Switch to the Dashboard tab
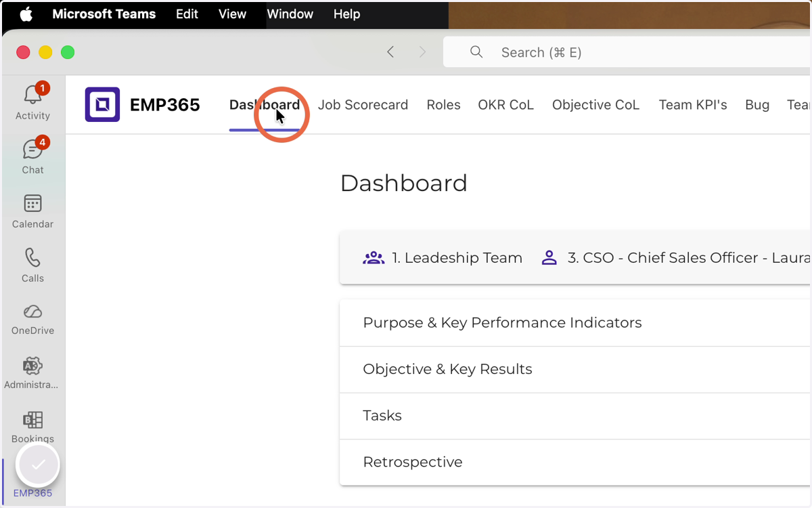The height and width of the screenshot is (508, 812). click(264, 105)
